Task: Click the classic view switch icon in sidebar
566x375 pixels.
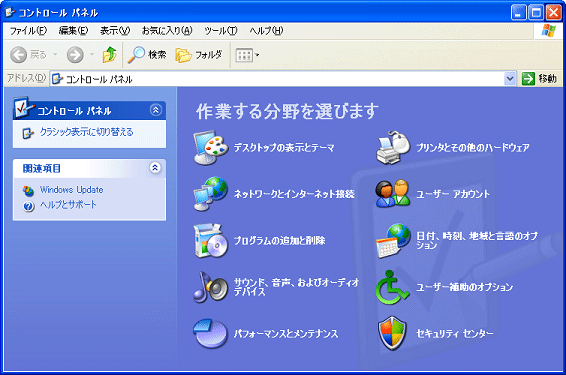Action: point(28,133)
